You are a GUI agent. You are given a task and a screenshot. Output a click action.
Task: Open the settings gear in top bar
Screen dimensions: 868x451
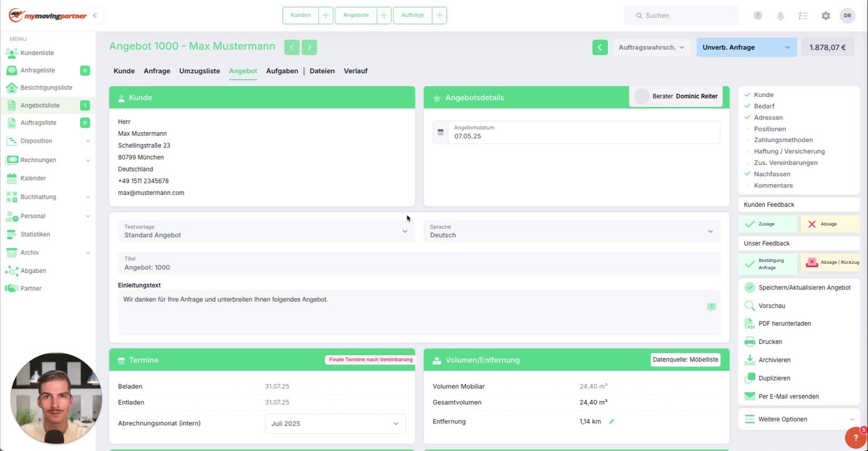[825, 16]
